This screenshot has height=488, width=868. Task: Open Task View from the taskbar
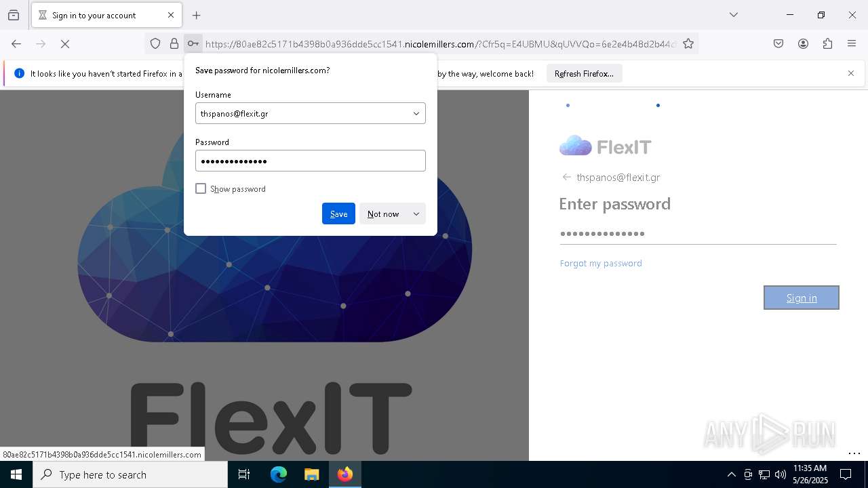[x=244, y=474]
